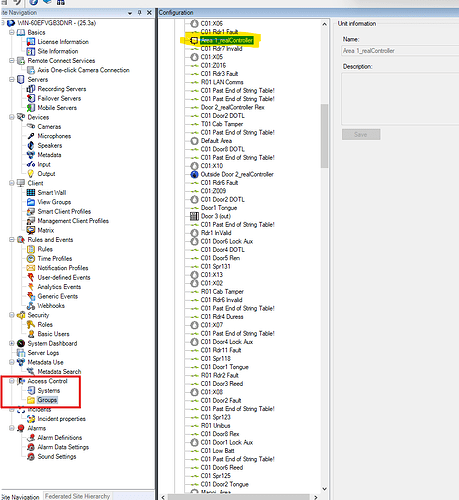This screenshot has height=500, width=459.
Task: Click the Door 3 (out) unit icon
Action: 194,216
